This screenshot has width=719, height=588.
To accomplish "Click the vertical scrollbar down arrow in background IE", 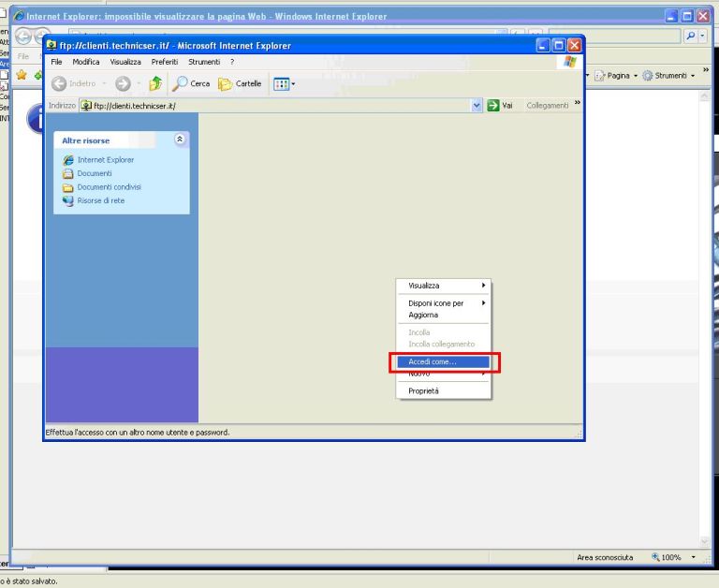I will click(x=705, y=541).
